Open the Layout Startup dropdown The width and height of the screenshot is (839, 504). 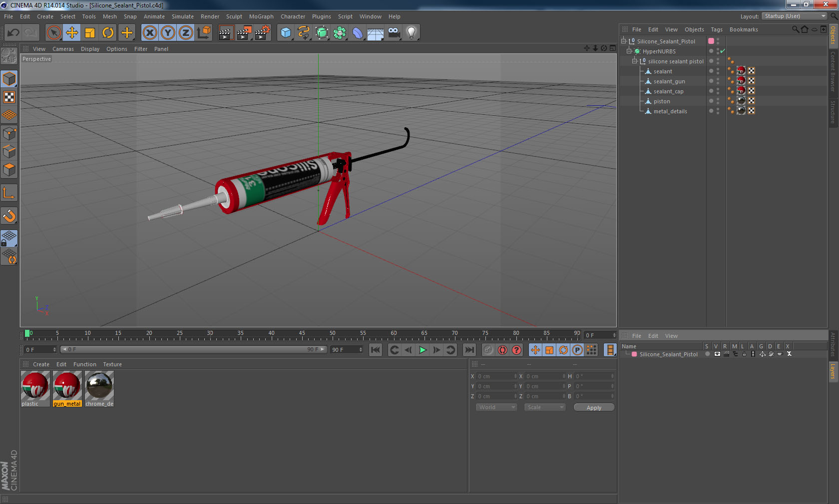click(795, 16)
